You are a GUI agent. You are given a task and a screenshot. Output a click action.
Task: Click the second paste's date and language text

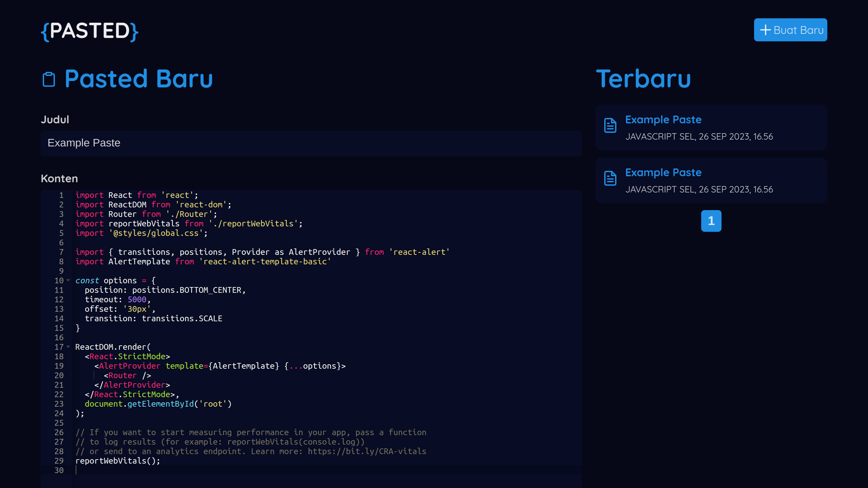click(699, 189)
